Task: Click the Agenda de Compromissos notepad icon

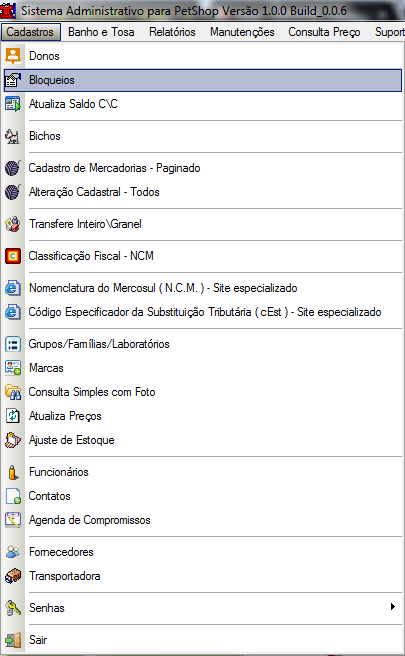Action: point(13,520)
